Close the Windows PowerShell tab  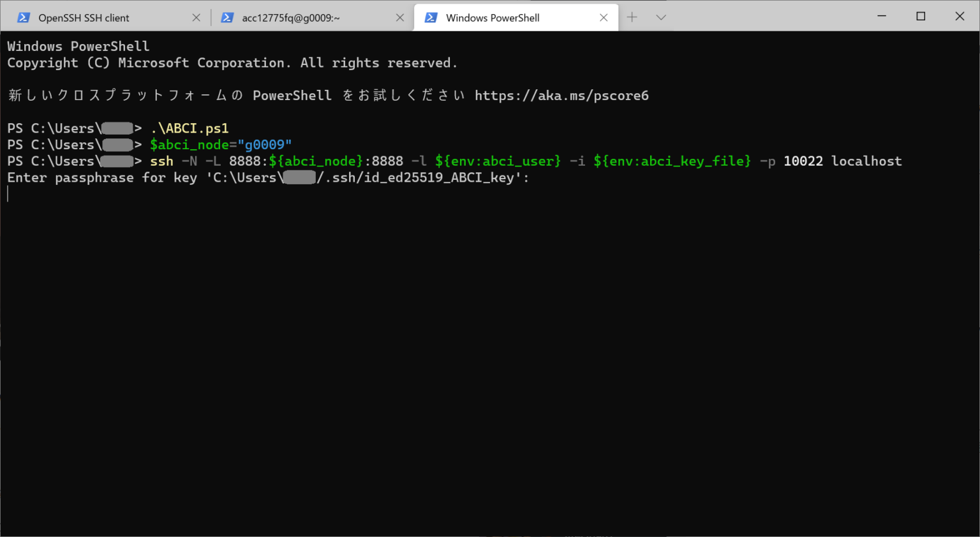[604, 17]
